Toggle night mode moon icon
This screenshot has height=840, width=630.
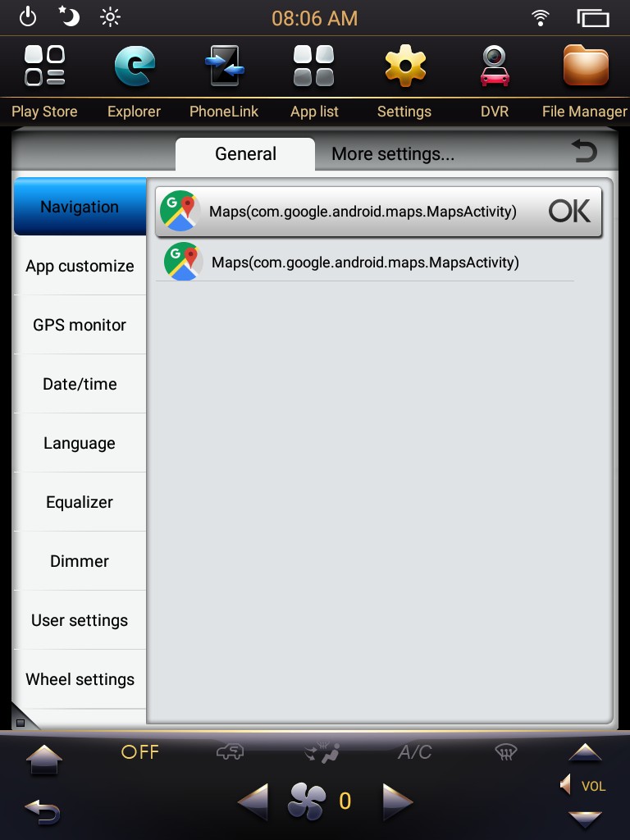tap(69, 16)
